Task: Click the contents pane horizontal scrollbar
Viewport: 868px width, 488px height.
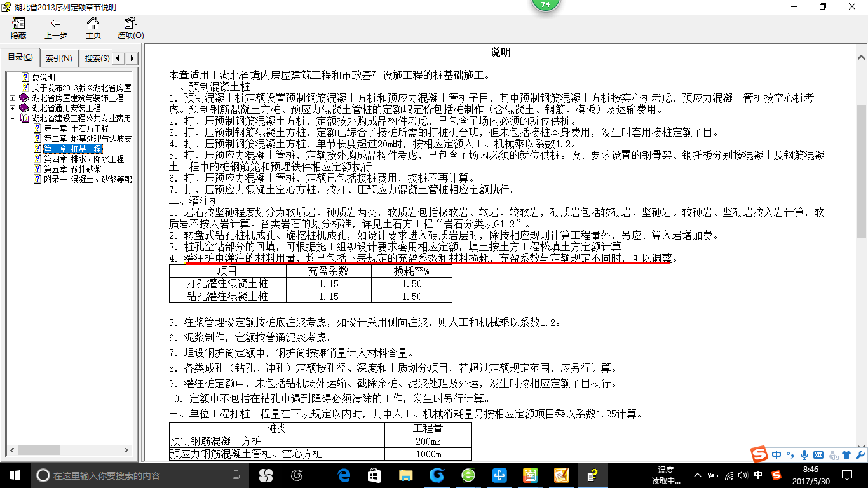Action: pyautogui.click(x=69, y=451)
